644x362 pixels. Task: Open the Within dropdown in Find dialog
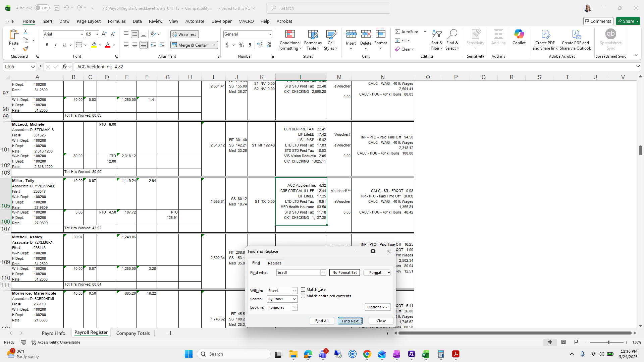click(294, 291)
